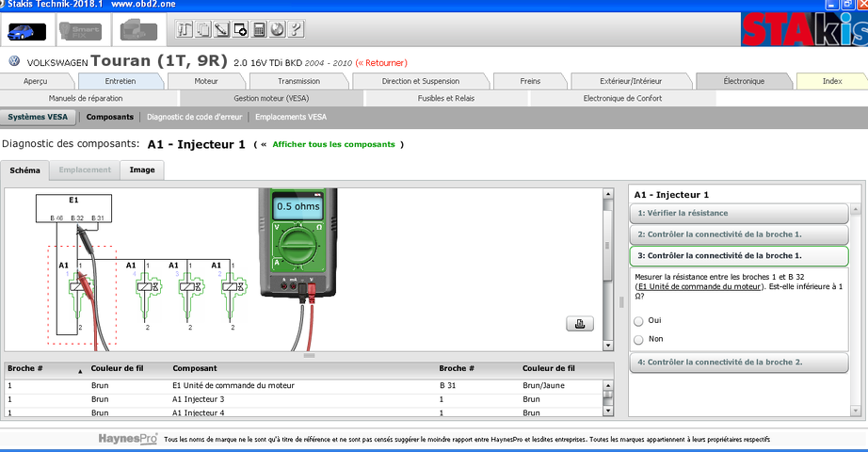Click the Composant column header

pos(194,368)
